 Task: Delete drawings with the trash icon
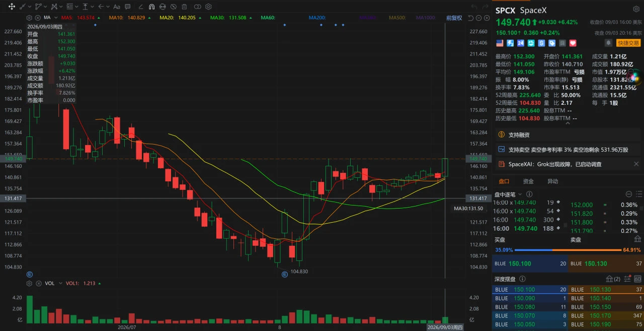pos(185,7)
